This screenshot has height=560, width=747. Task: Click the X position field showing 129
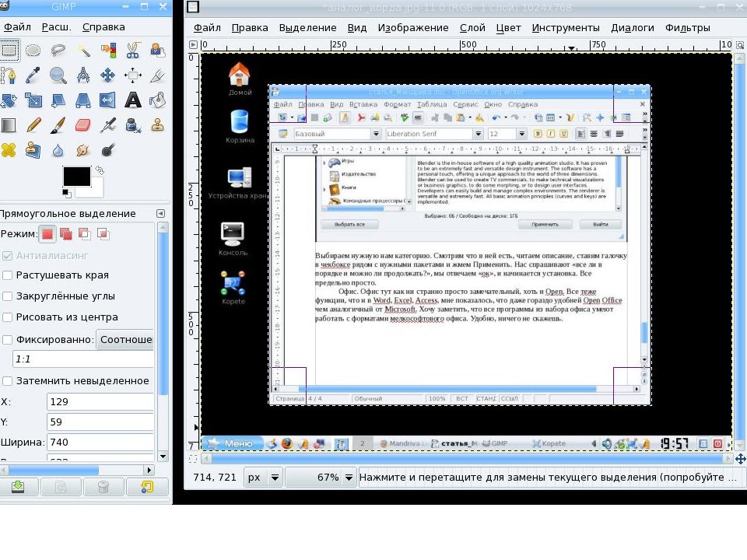(100, 401)
